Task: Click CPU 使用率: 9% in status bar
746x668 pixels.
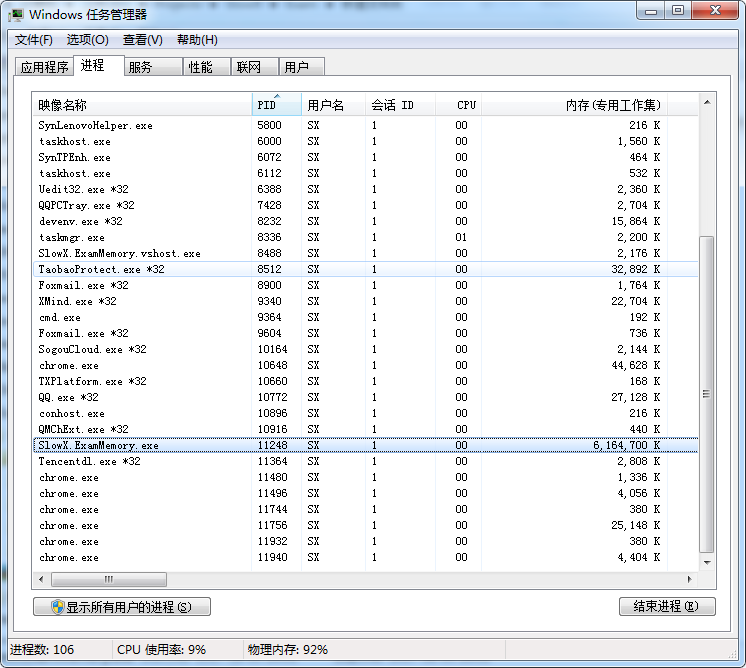Action: click(161, 649)
